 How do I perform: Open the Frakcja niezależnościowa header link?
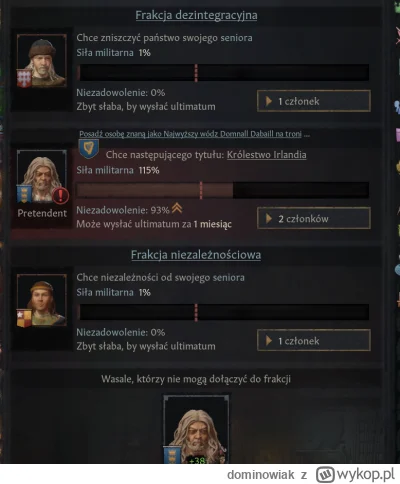pyautogui.click(x=196, y=255)
